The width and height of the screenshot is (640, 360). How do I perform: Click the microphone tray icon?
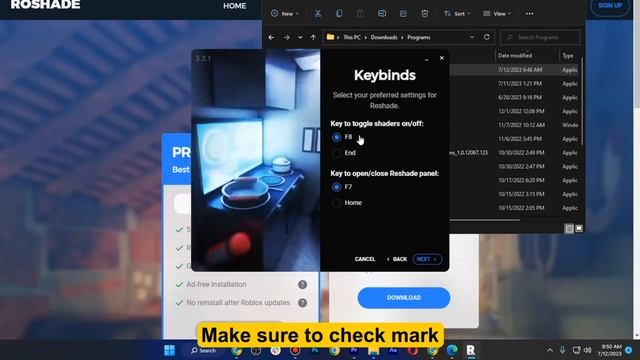click(x=562, y=350)
